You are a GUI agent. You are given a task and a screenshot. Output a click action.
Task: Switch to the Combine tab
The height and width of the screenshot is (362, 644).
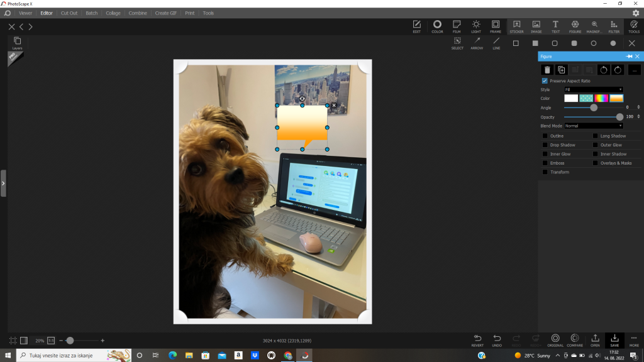(138, 13)
